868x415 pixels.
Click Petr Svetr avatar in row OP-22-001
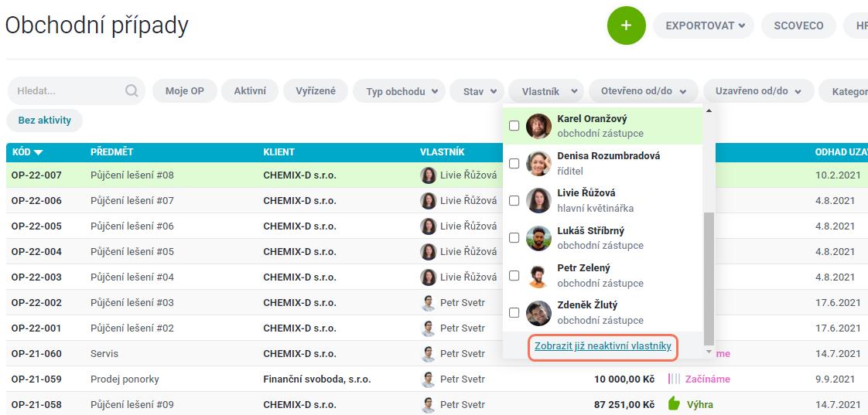pos(428,328)
